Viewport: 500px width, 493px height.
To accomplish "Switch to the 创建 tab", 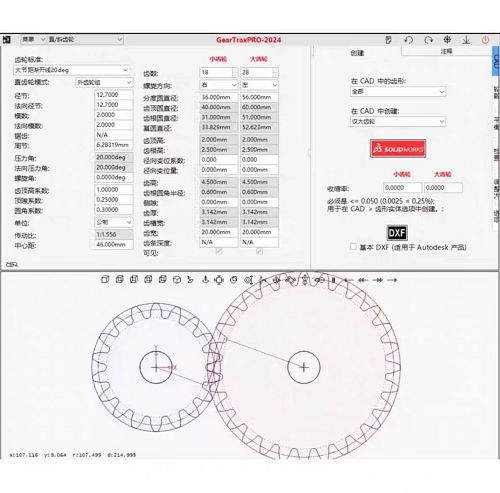I will [357, 53].
